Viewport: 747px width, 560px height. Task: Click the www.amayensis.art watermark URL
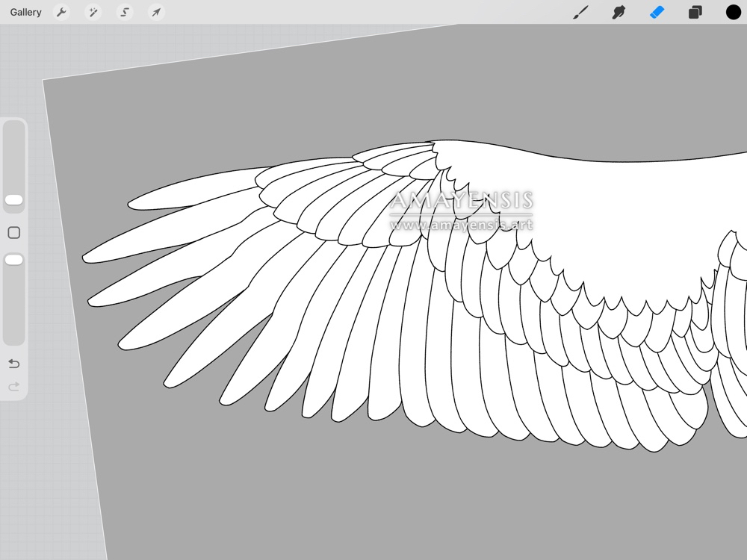click(461, 224)
